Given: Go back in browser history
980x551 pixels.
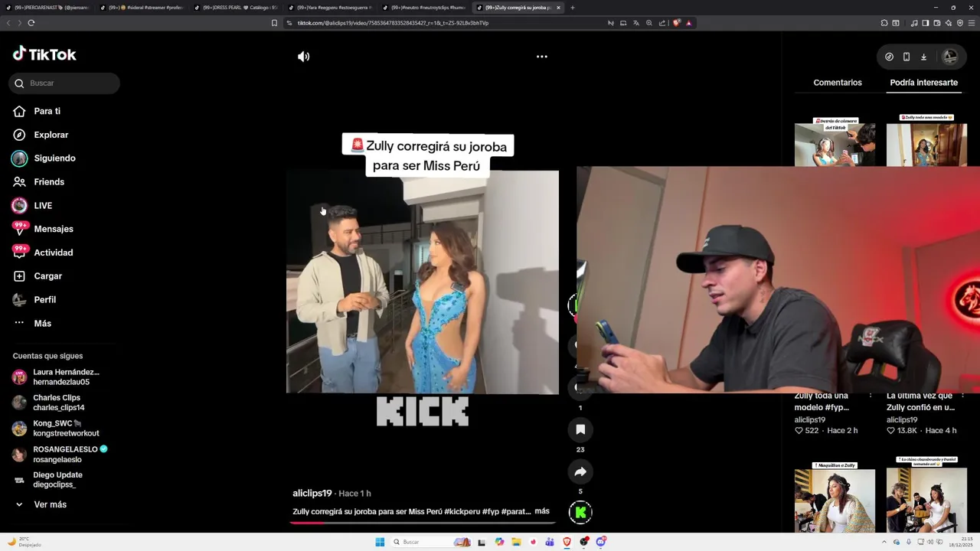Looking at the screenshot, I should tap(8, 23).
